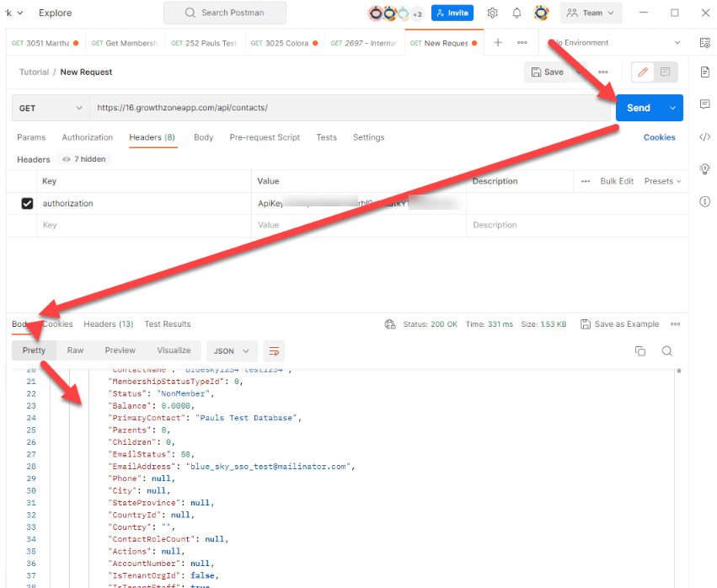Open the Pre-request Script tab
The height and width of the screenshot is (588, 717).
click(x=265, y=137)
